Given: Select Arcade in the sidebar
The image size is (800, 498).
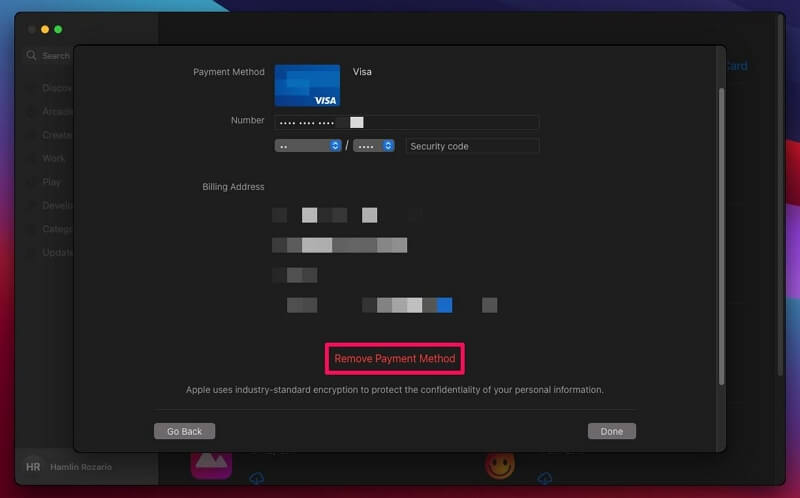Looking at the screenshot, I should 56,111.
